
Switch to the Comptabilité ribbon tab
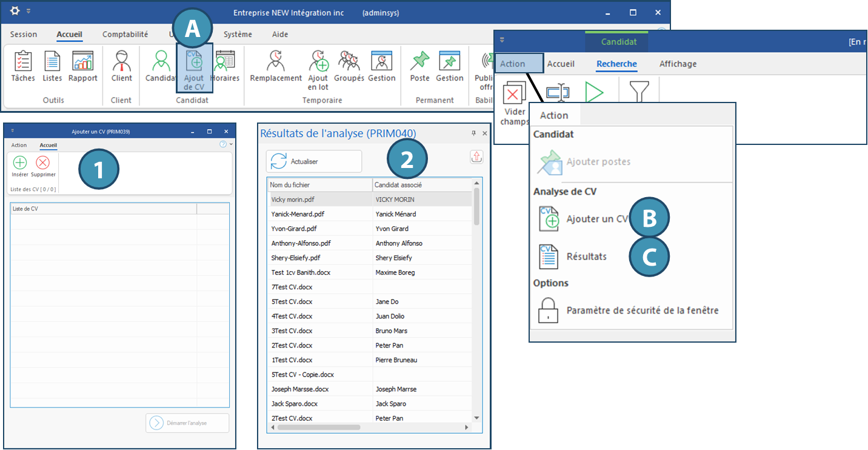pyautogui.click(x=125, y=35)
